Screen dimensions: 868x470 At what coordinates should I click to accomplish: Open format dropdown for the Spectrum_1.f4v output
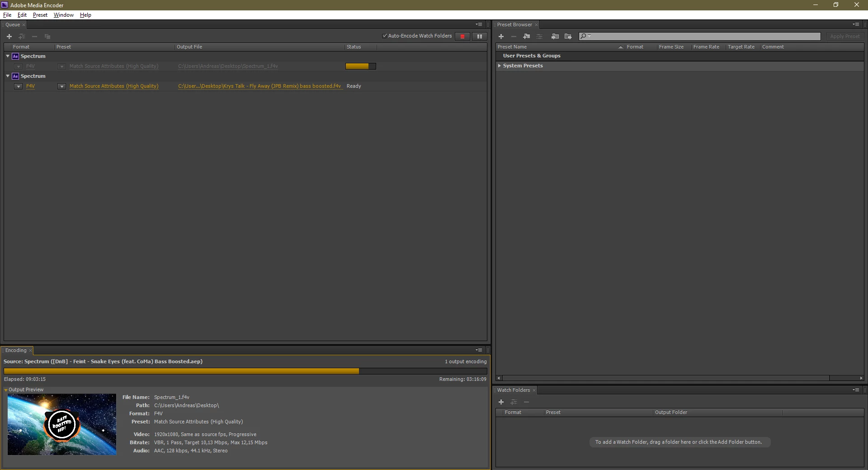point(18,66)
